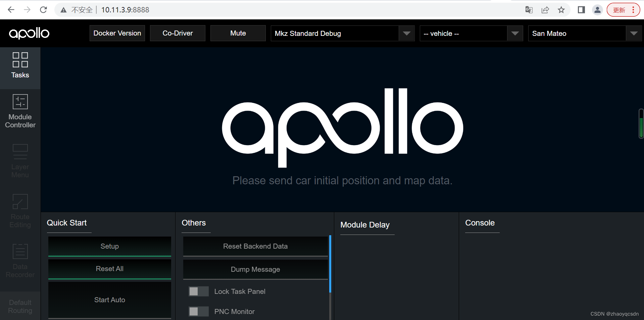Click the 'Lock Task Panel' label

[240, 292]
